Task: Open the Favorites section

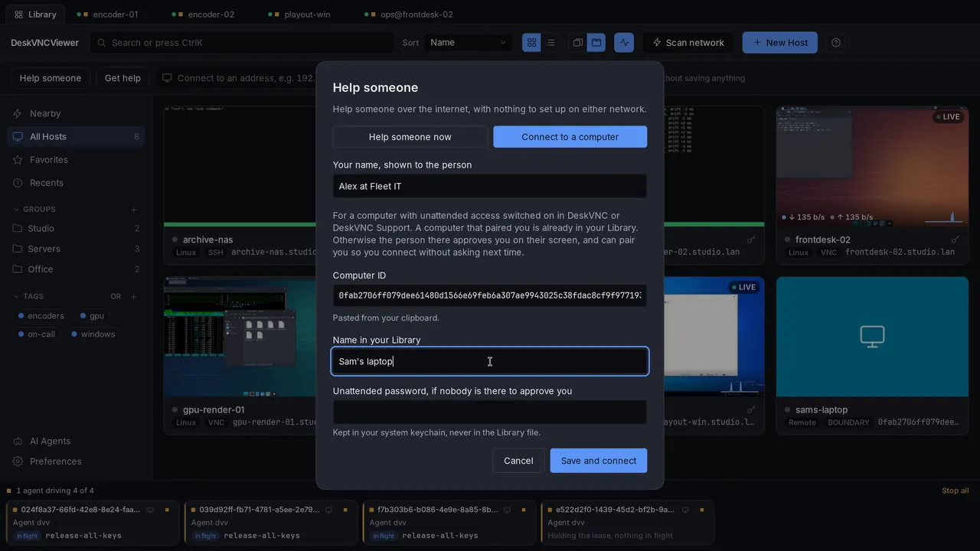Action: click(x=77, y=160)
